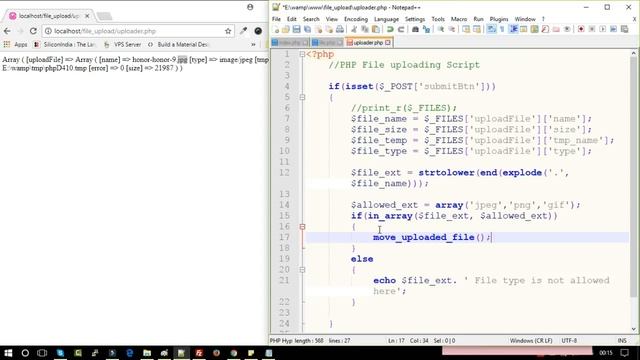Click the Run Macro Multiple Times icon
Image resolution: width=640 pixels, height=360 pixels.
point(613,29)
